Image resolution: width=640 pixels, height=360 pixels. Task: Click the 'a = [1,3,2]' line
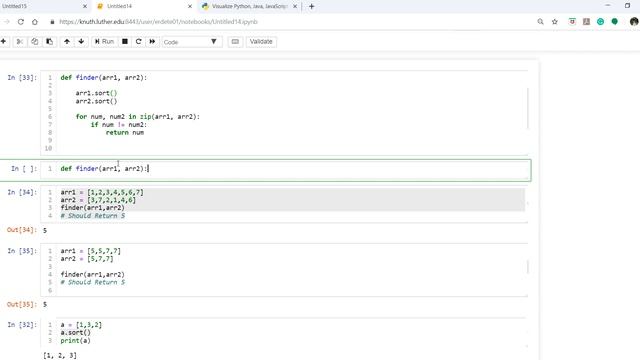81,325
